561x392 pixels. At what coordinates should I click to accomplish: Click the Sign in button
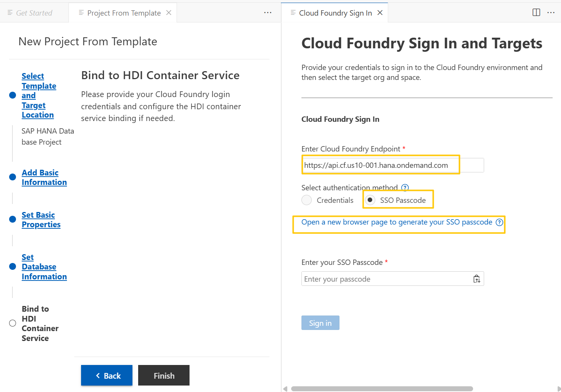point(320,323)
